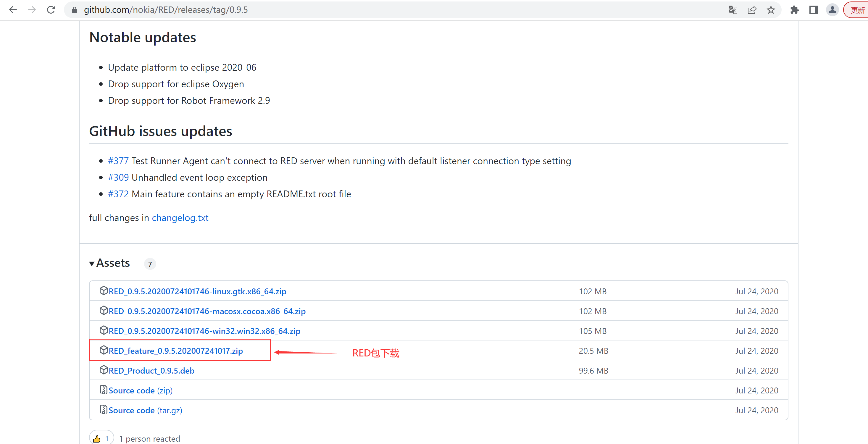The image size is (868, 444).
Task: Reload the page with refresh icon
Action: pos(51,10)
